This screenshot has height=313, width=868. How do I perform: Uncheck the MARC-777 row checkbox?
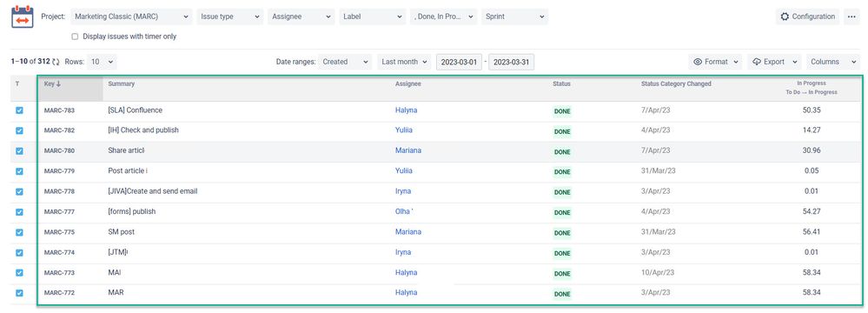[x=19, y=211]
